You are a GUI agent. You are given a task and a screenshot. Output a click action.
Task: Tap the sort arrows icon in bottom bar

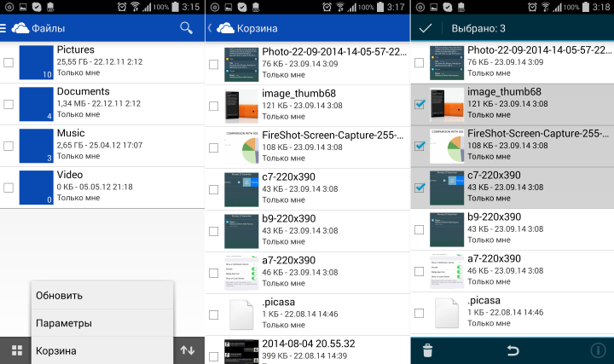[x=188, y=350]
